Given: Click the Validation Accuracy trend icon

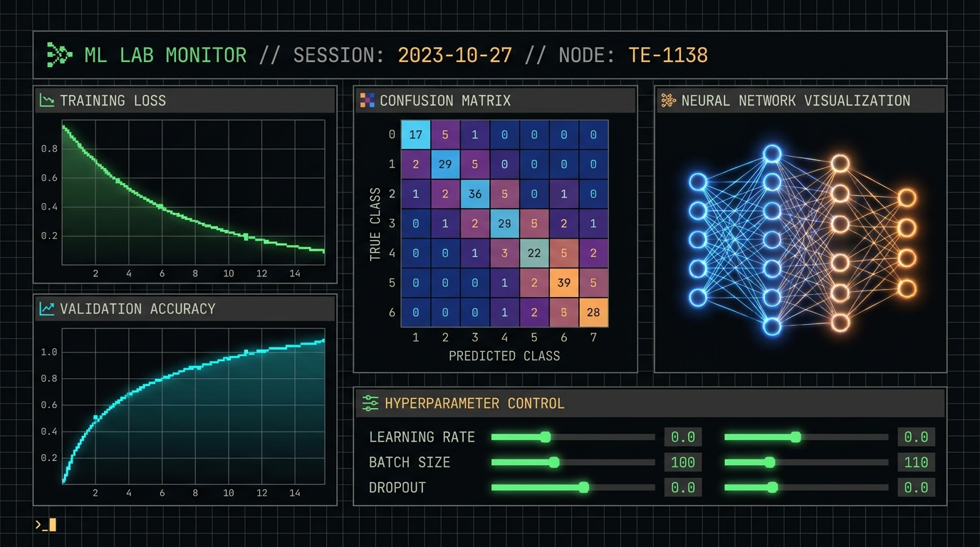Looking at the screenshot, I should [x=47, y=308].
